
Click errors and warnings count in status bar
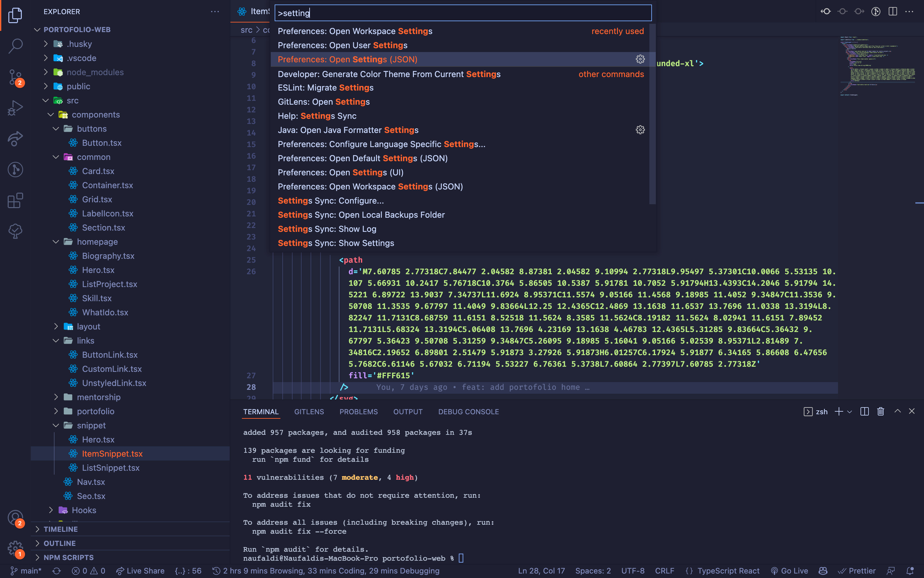[x=89, y=571]
